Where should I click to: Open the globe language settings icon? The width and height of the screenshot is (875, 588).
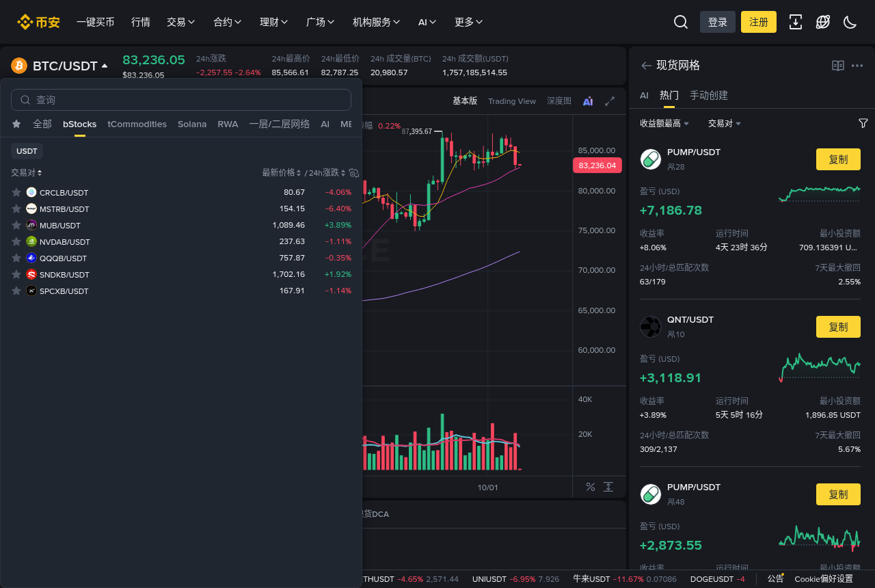[822, 22]
